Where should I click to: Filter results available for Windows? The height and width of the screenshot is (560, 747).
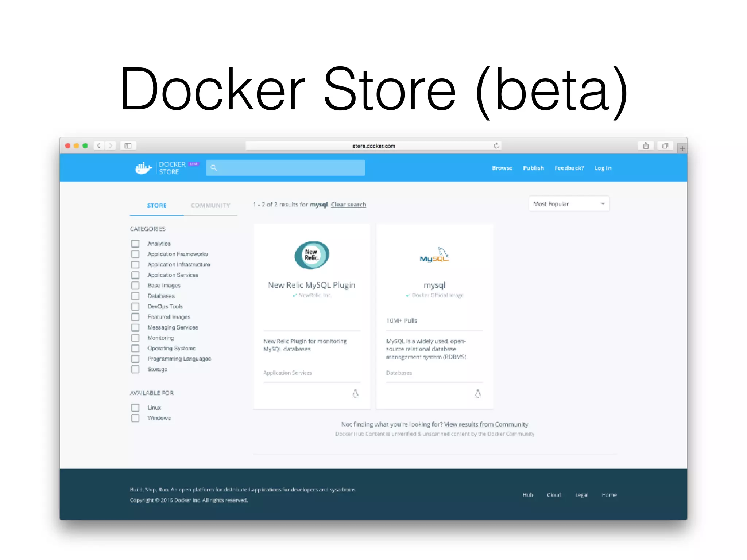pos(135,418)
